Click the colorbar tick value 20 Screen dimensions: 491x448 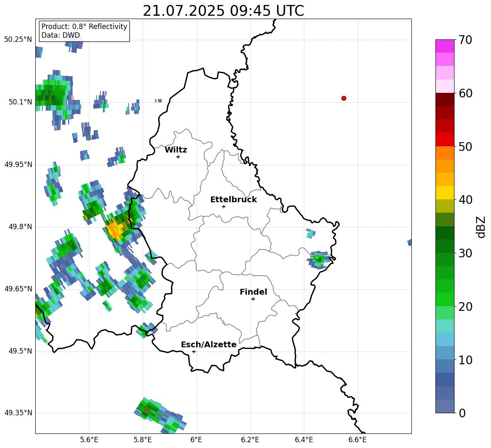point(465,307)
